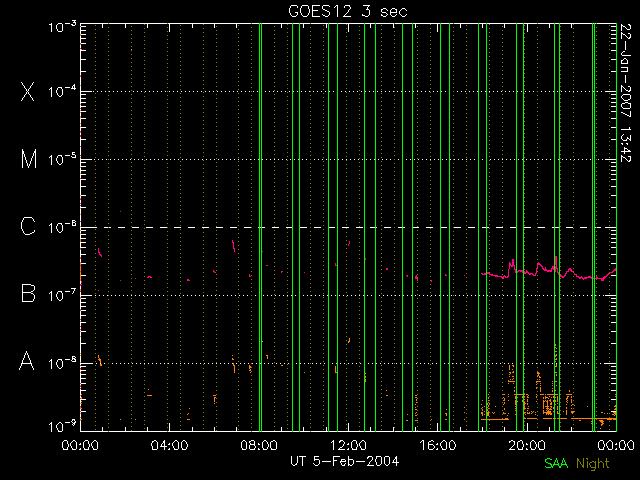Click the 10⁻⁹ y-axis tick label
640x480 pixels.
pyautogui.click(x=62, y=427)
